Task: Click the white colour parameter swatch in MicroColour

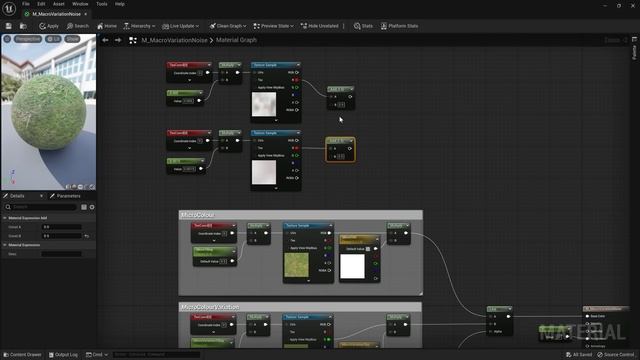Action: (352, 267)
